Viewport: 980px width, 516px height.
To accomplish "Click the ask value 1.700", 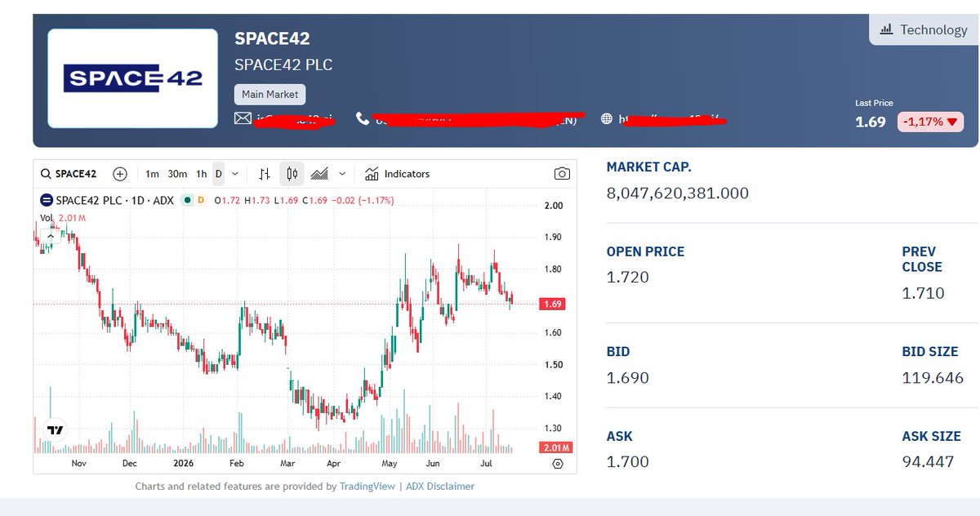I will click(628, 462).
